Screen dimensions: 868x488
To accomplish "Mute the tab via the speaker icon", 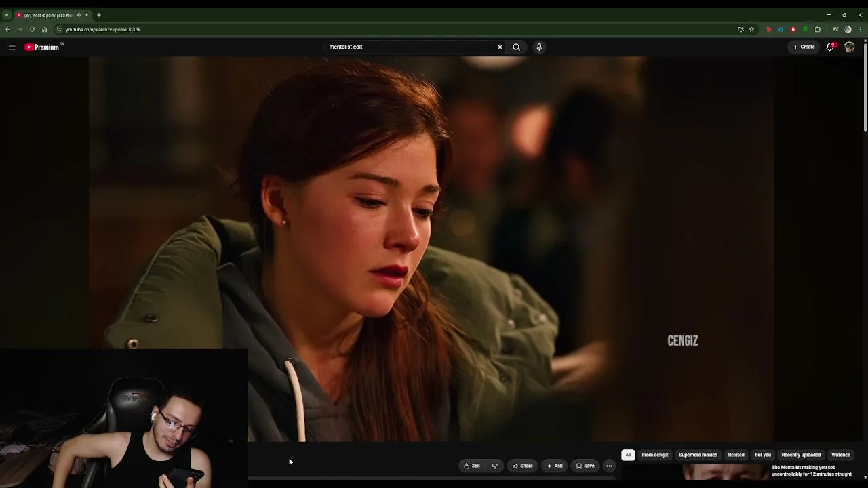I will pos(79,15).
